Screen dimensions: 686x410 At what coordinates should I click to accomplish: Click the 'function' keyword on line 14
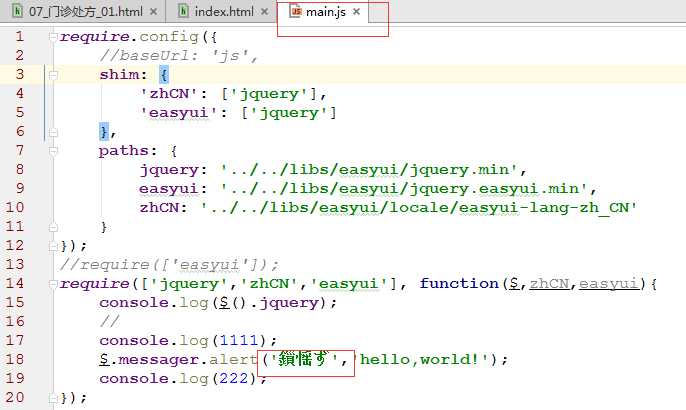click(x=458, y=284)
